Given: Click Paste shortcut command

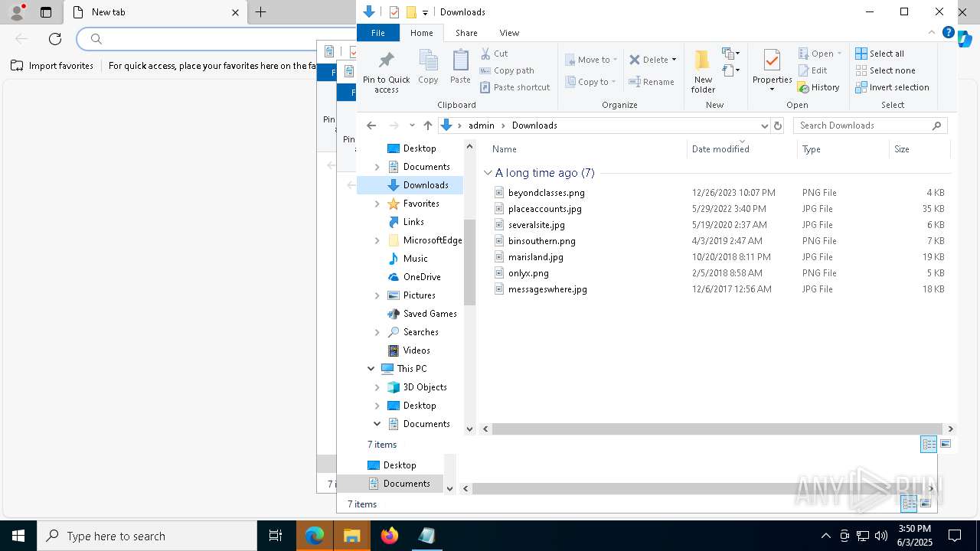Looking at the screenshot, I should pyautogui.click(x=514, y=87).
